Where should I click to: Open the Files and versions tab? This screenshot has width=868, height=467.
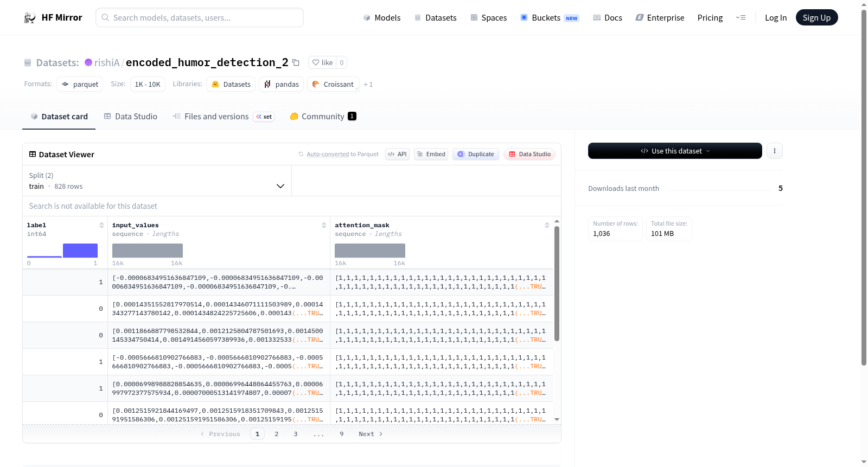[223, 116]
